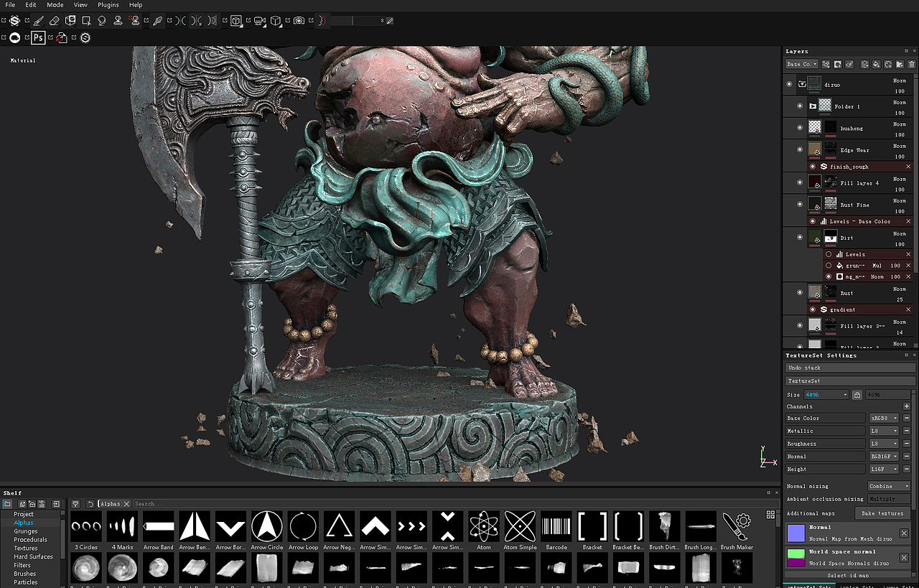Image resolution: width=919 pixels, height=588 pixels.
Task: Select the Paint brush tool
Action: point(37,21)
